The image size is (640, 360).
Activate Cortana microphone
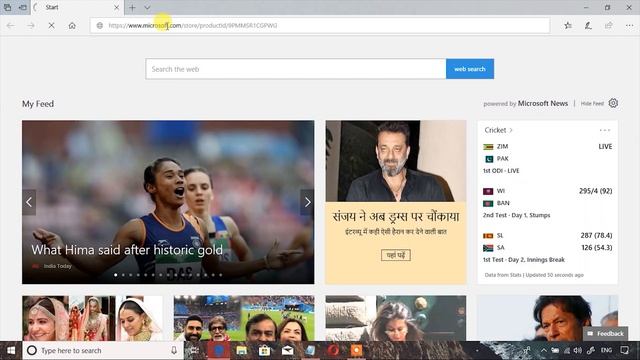[x=174, y=351]
